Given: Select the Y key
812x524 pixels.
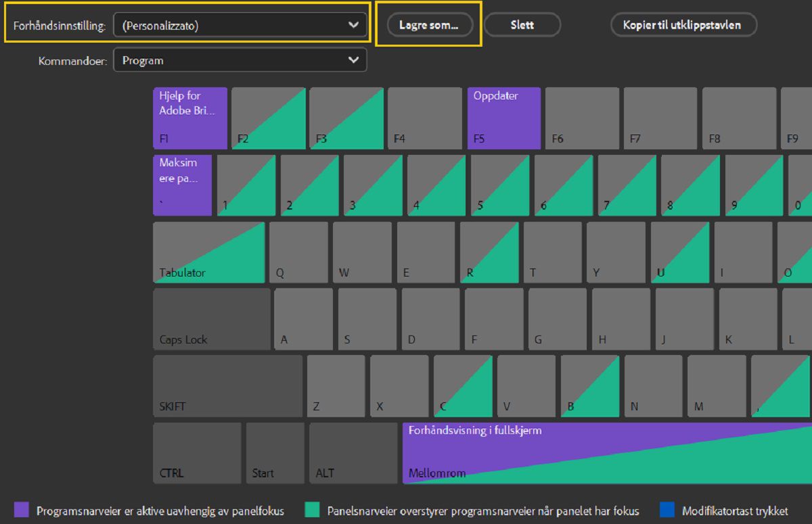Looking at the screenshot, I should [616, 252].
